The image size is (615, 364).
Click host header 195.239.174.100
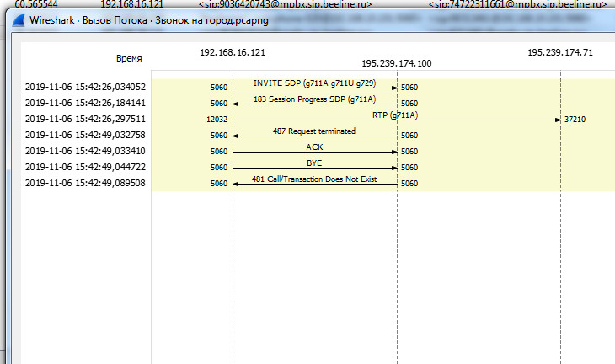point(397,63)
